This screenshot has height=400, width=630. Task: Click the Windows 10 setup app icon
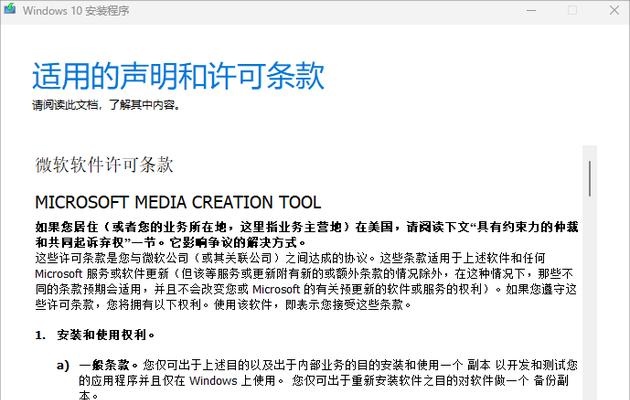tap(10, 8)
